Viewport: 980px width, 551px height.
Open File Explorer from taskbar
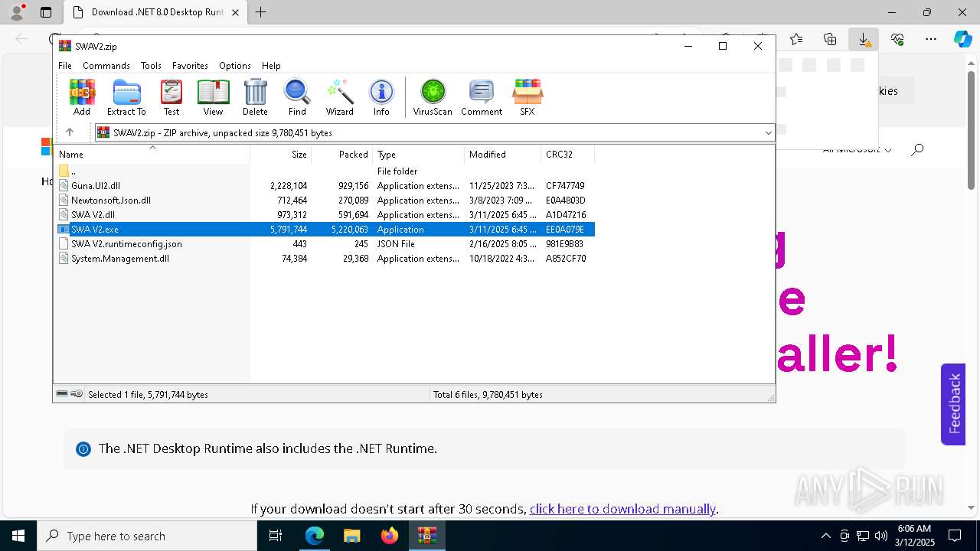click(351, 536)
